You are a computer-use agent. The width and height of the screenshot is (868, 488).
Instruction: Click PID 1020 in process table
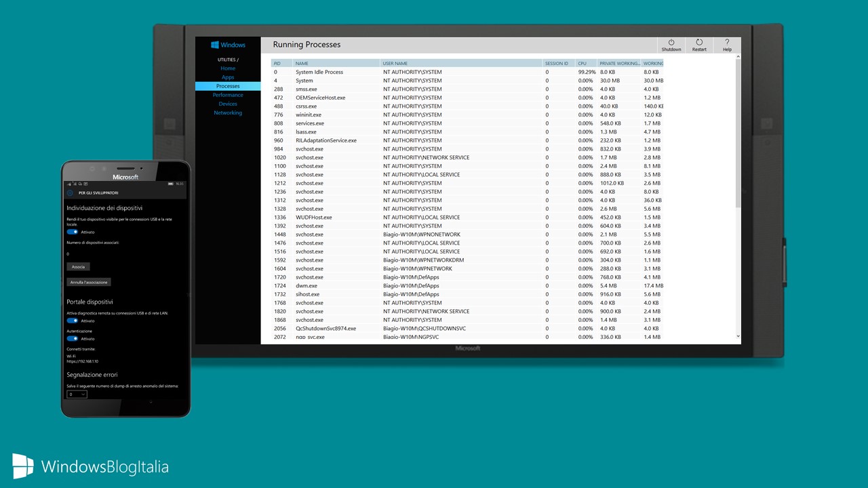[280, 157]
